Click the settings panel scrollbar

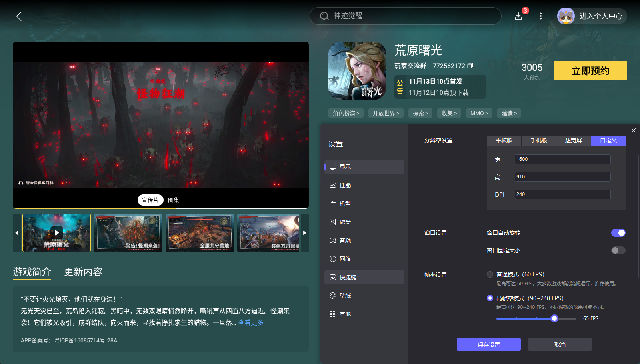pyautogui.click(x=638, y=216)
